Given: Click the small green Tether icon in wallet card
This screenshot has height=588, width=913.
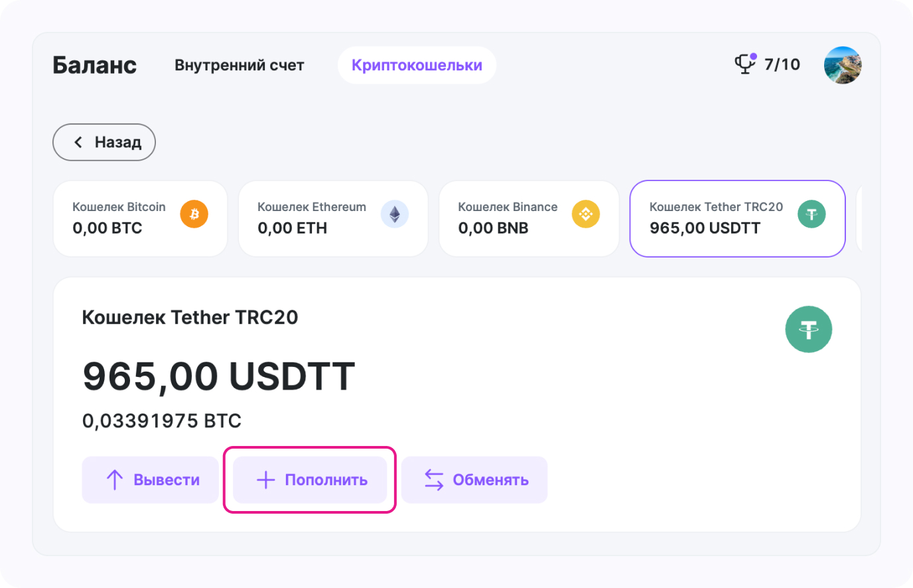Looking at the screenshot, I should tap(811, 214).
